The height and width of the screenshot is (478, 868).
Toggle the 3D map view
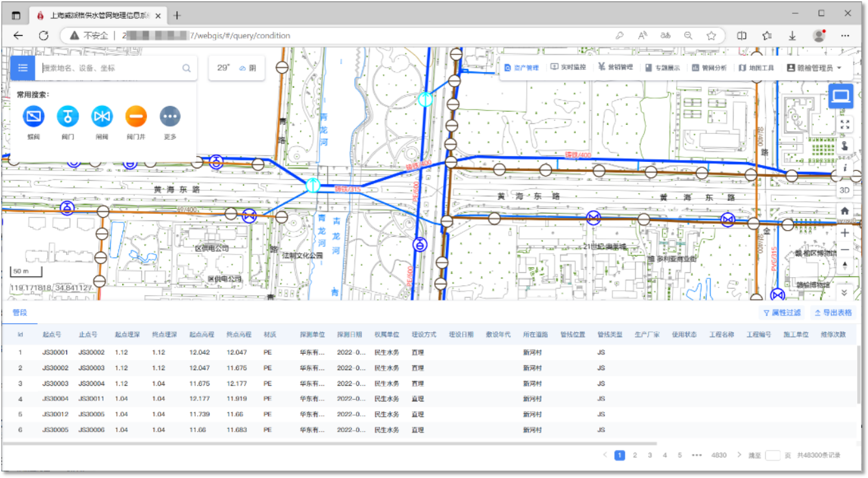pyautogui.click(x=845, y=190)
